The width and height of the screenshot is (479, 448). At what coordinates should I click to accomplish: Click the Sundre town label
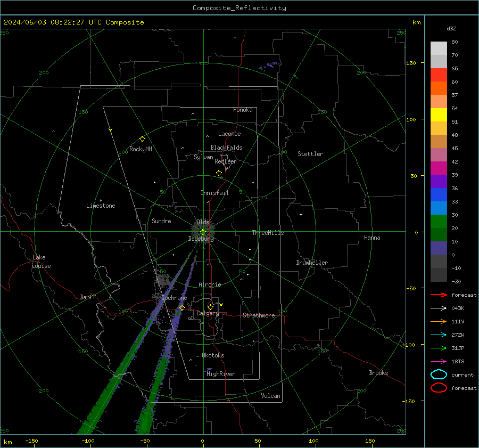[x=161, y=221]
